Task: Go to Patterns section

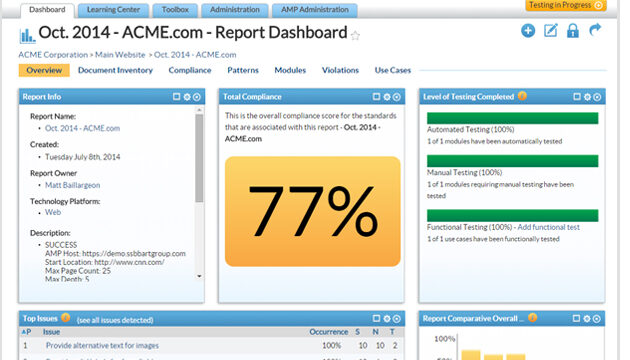Action: pos(243,70)
